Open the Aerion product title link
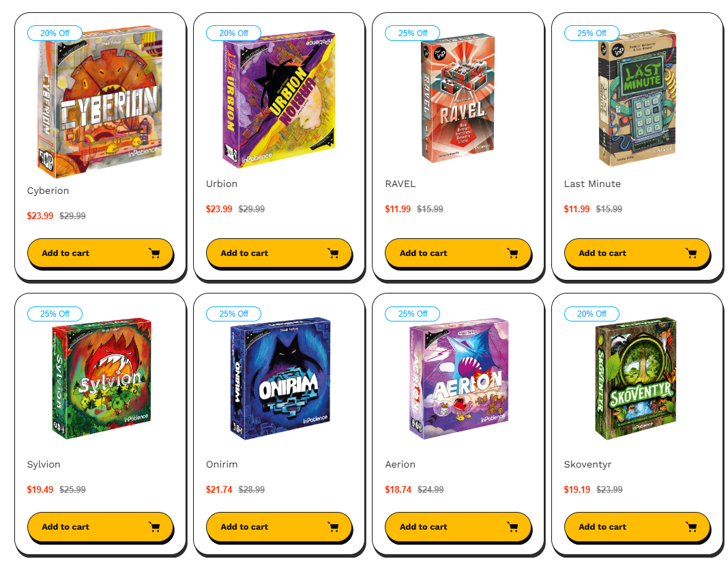 click(x=401, y=464)
